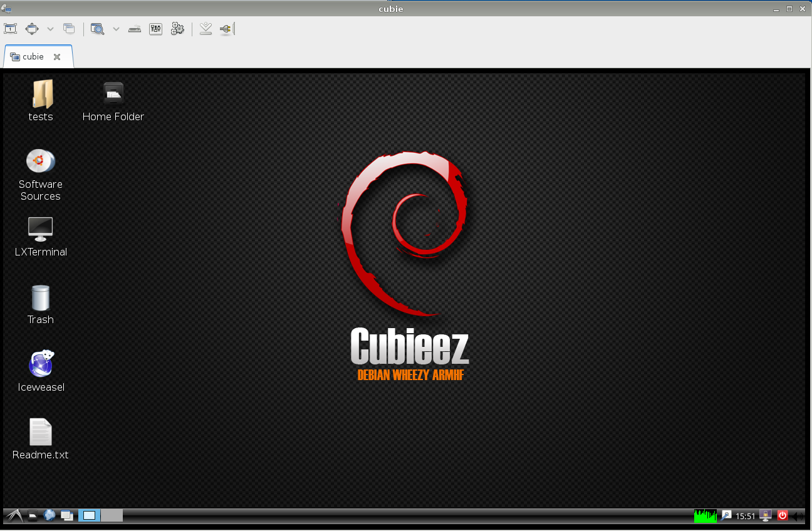
Task: Click the downward arrow toolbar icon
Action: (206, 29)
